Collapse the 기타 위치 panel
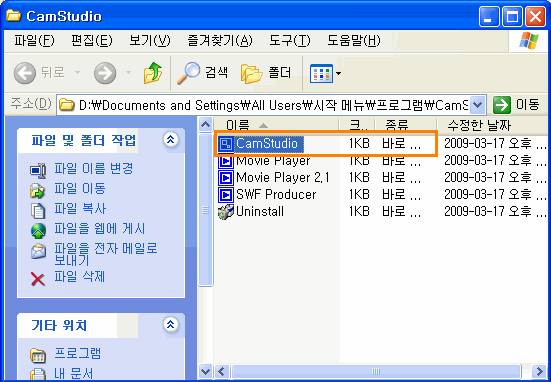This screenshot has width=551, height=382. [170, 324]
